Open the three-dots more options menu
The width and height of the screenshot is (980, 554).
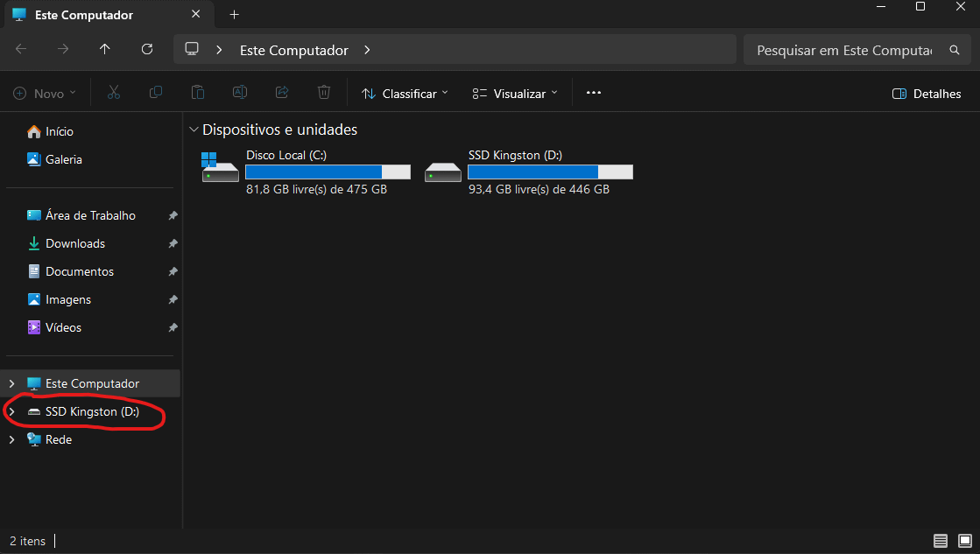594,93
